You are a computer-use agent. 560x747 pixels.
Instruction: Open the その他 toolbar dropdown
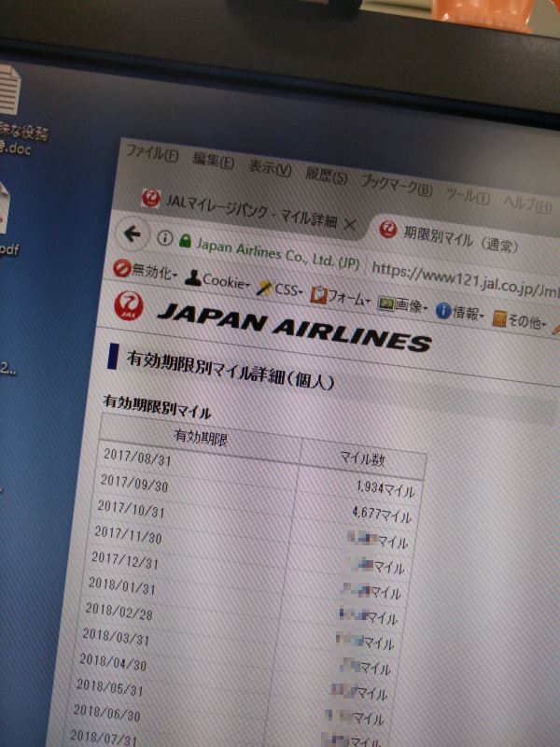pyautogui.click(x=519, y=320)
